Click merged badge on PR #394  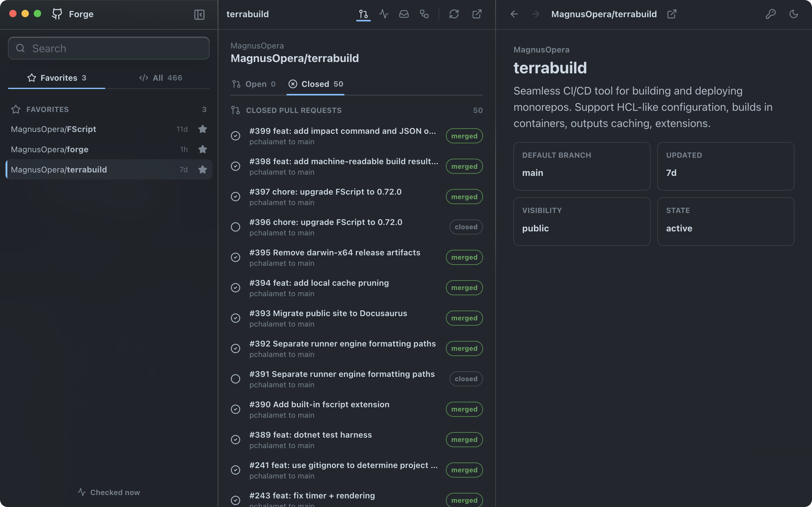[464, 288]
